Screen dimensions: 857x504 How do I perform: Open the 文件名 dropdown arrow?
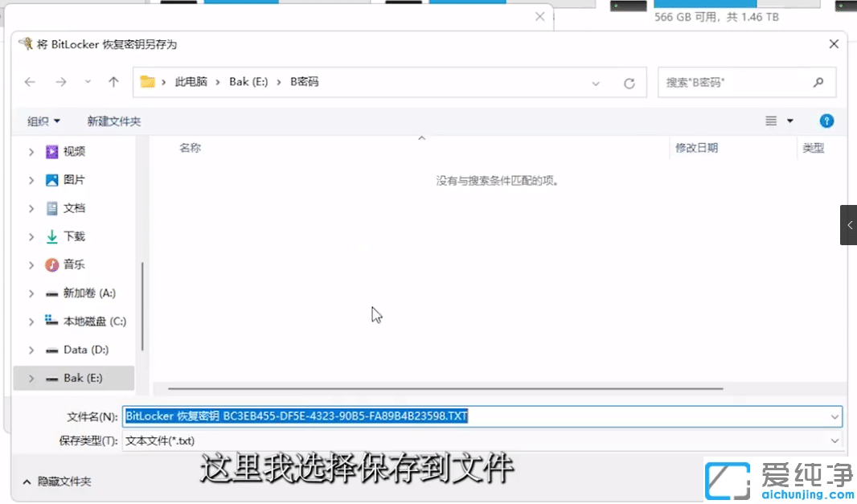pyautogui.click(x=834, y=417)
